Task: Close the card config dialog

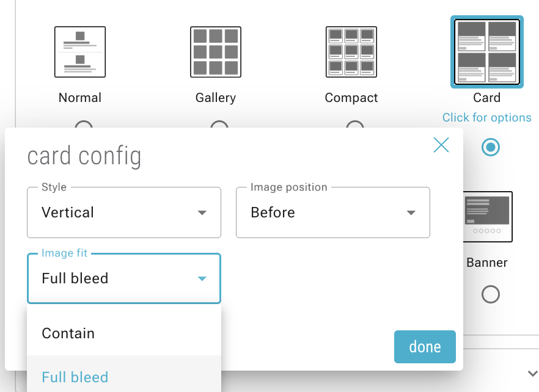Action: click(441, 145)
